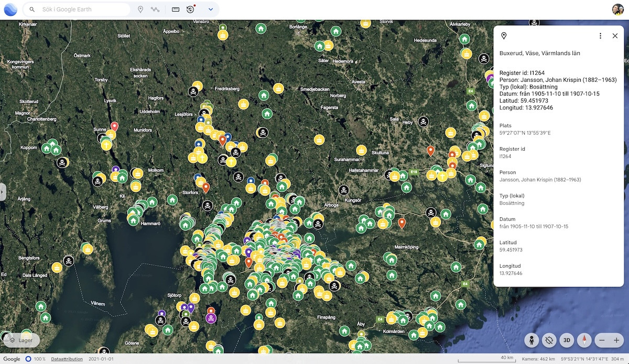Click the Google Earth logo
Screen dimensions: 629x364
[x=10, y=9]
